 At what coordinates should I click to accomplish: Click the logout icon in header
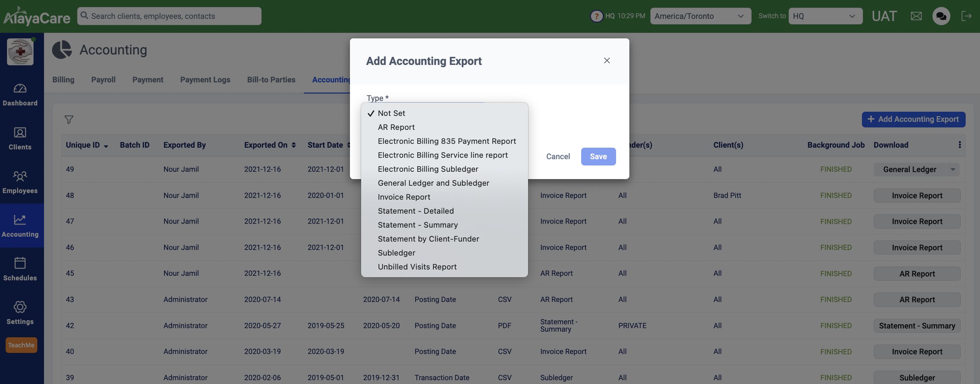[966, 16]
